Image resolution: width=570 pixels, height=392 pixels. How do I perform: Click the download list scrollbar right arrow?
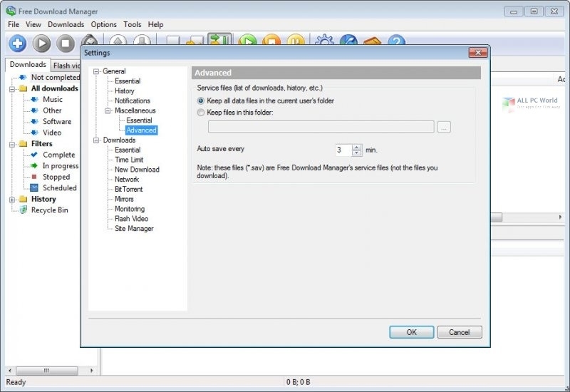560,217
